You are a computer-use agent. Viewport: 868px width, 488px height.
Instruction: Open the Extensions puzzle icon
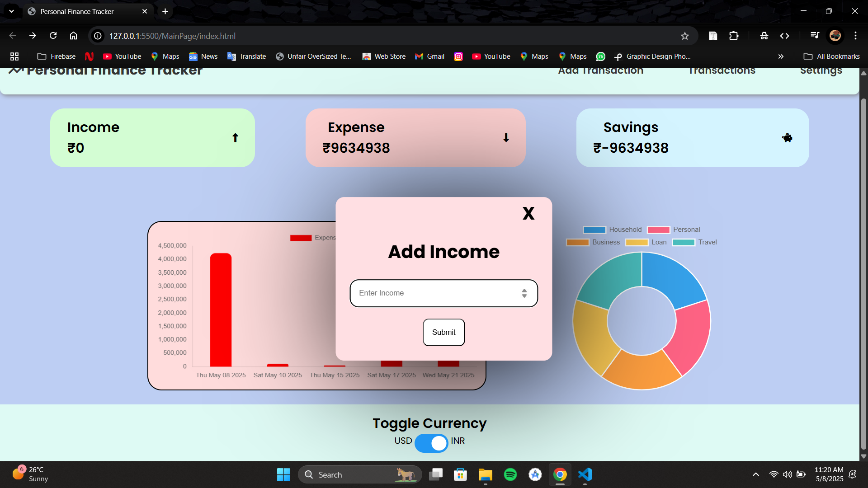(734, 36)
